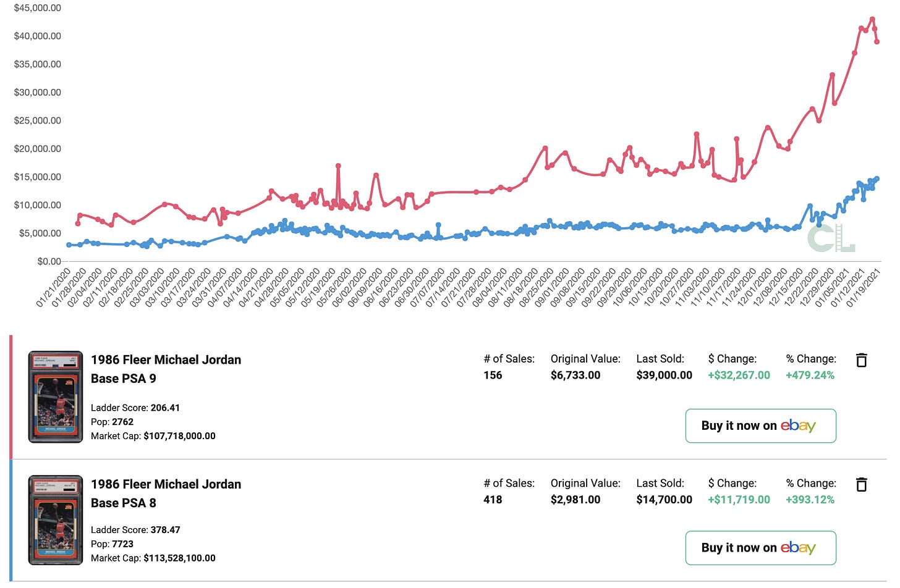Delete the PSA 8 card entry

click(861, 485)
